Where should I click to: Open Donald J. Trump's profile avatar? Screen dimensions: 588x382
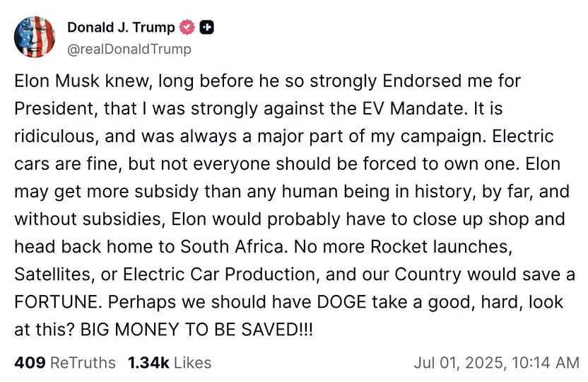click(35, 37)
